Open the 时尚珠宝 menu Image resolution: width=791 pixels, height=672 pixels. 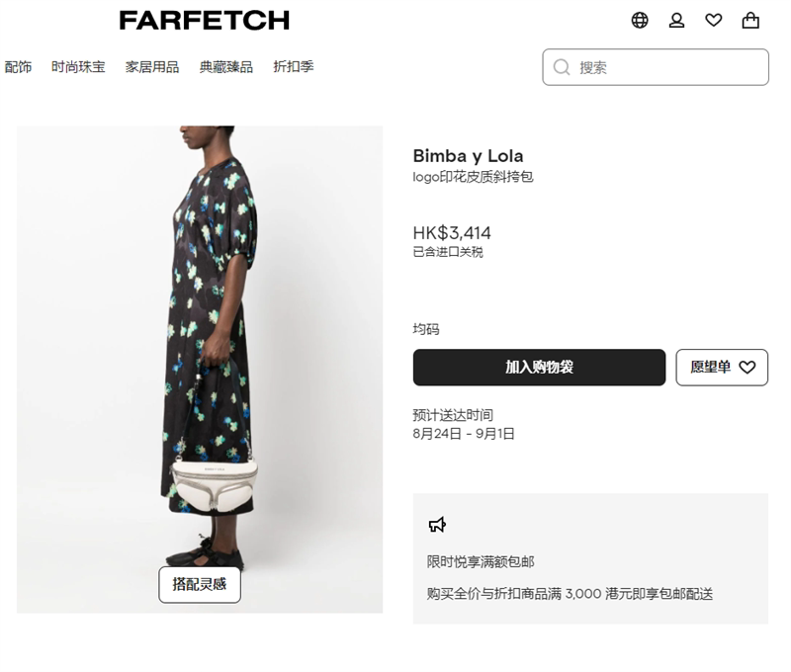tap(78, 66)
